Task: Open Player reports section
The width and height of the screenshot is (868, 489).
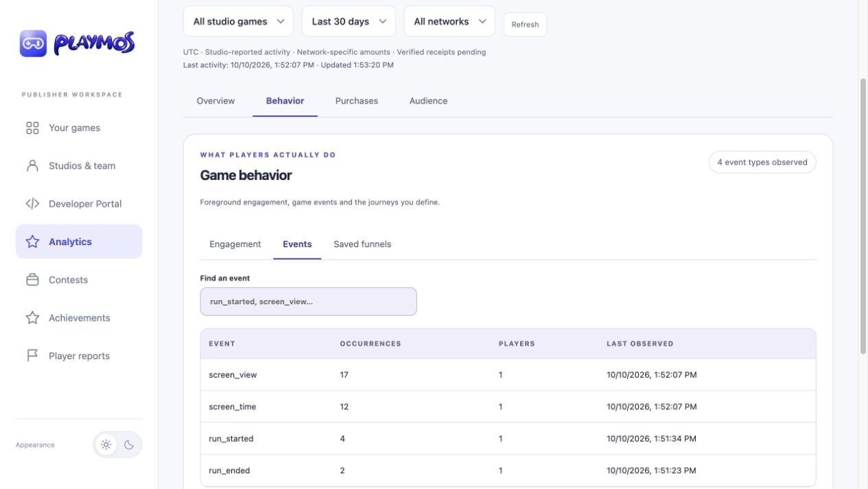Action: [79, 356]
